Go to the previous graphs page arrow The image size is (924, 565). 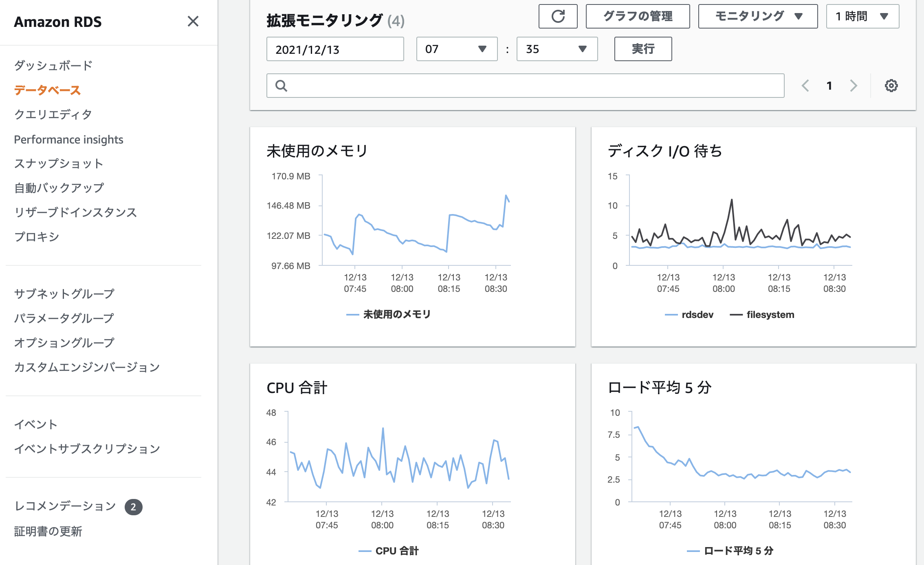(x=805, y=86)
